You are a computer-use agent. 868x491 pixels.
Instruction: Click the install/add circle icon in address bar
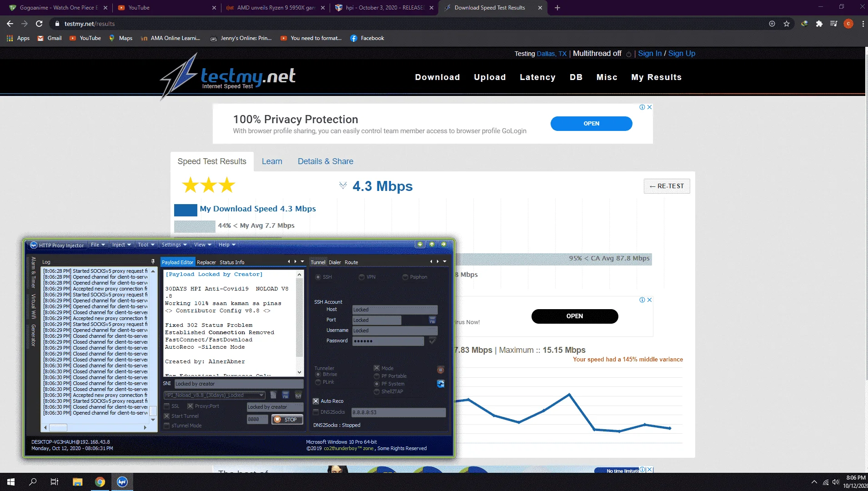point(772,24)
